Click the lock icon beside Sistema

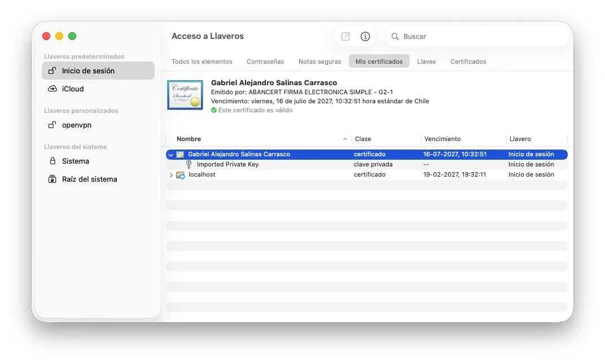[x=52, y=161]
